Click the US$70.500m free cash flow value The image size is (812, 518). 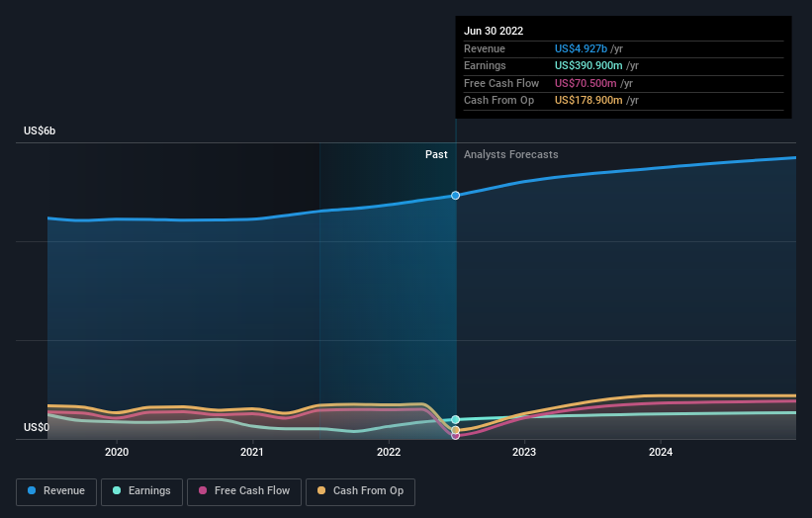click(586, 83)
